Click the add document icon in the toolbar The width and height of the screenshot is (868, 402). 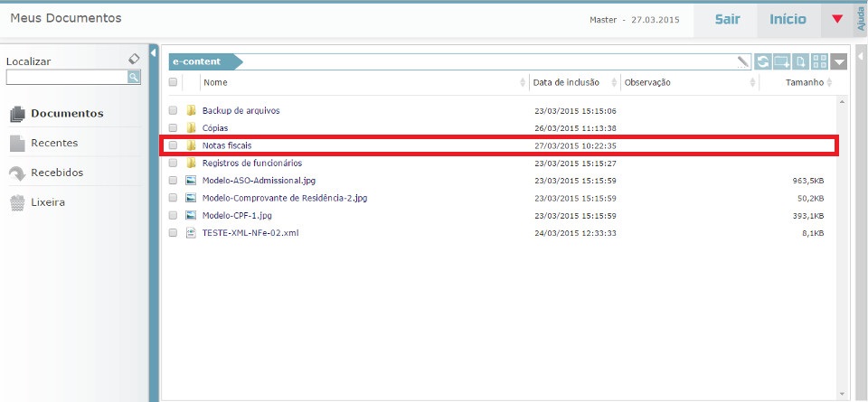801,61
